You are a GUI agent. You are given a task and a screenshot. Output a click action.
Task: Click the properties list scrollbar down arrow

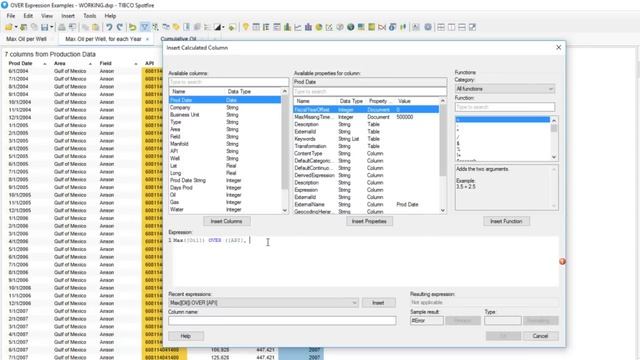[442, 210]
